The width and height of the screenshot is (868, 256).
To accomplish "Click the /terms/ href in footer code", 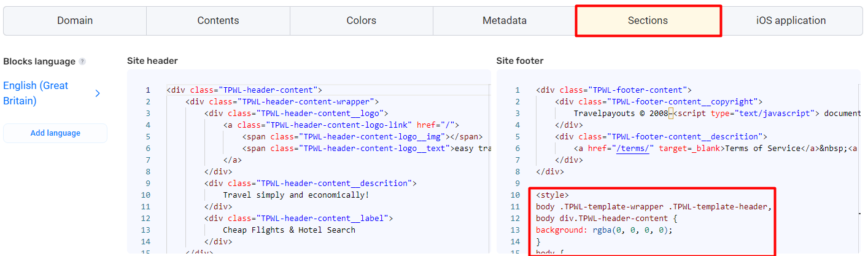I will click(633, 148).
